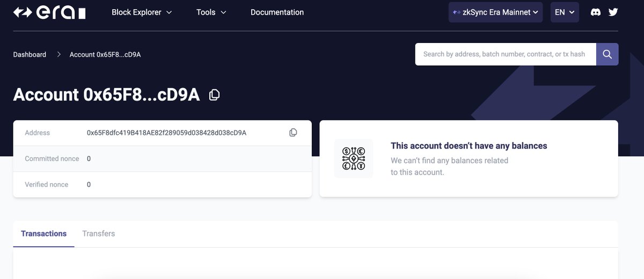Switch to the Transactions tab
The height and width of the screenshot is (279, 644).
coord(44,234)
